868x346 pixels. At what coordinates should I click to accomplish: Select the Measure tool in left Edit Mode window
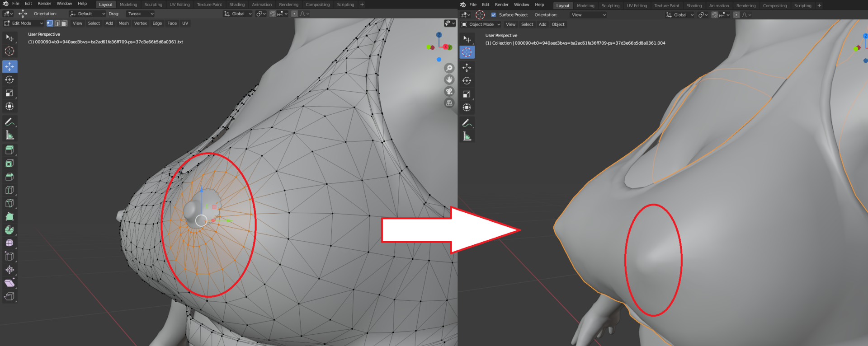pyautogui.click(x=9, y=135)
